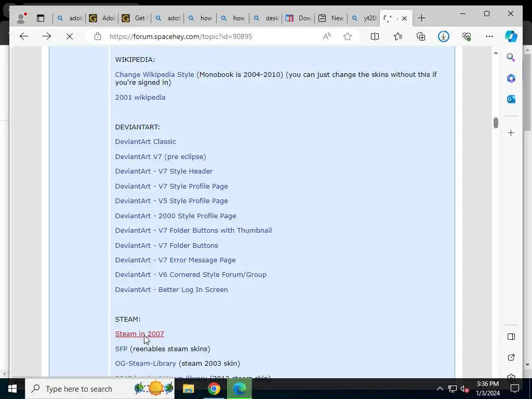
Task: Open the profile avatar icon
Action: pos(21,18)
